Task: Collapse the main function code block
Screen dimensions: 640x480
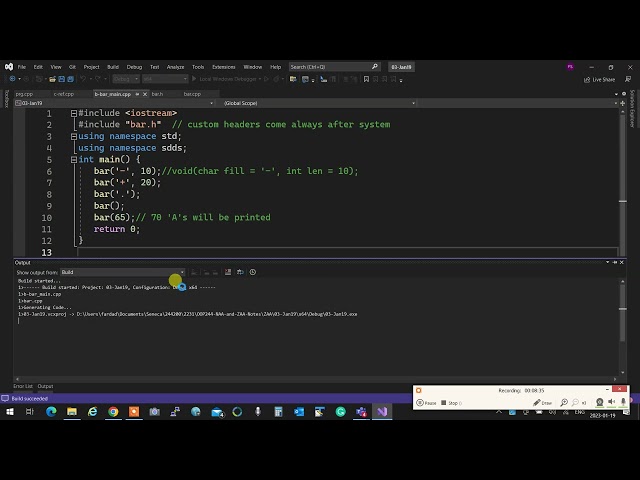Action: click(x=73, y=159)
